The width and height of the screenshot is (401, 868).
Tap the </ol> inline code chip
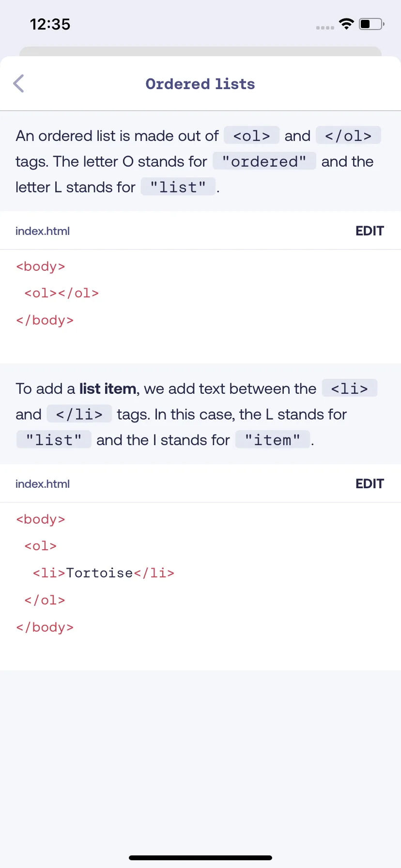tap(348, 136)
